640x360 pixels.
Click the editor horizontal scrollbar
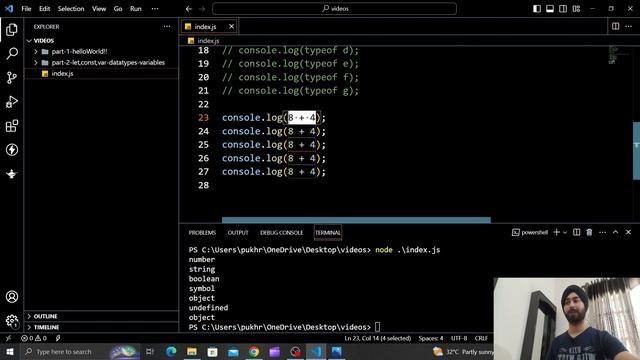click(x=356, y=220)
